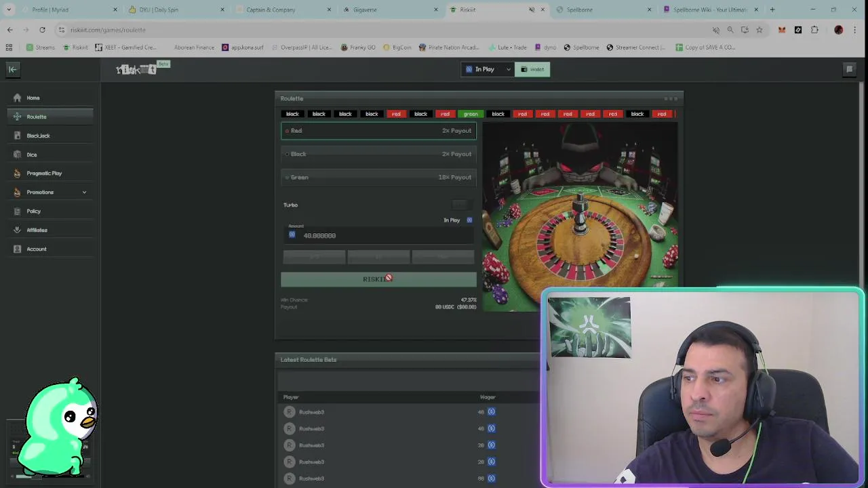The height and width of the screenshot is (488, 868).
Task: Open the Franky GO bookmark
Action: pos(358,47)
